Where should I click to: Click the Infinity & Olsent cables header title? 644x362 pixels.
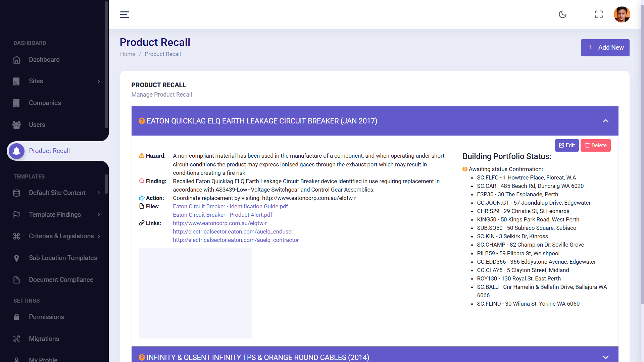tap(258, 357)
